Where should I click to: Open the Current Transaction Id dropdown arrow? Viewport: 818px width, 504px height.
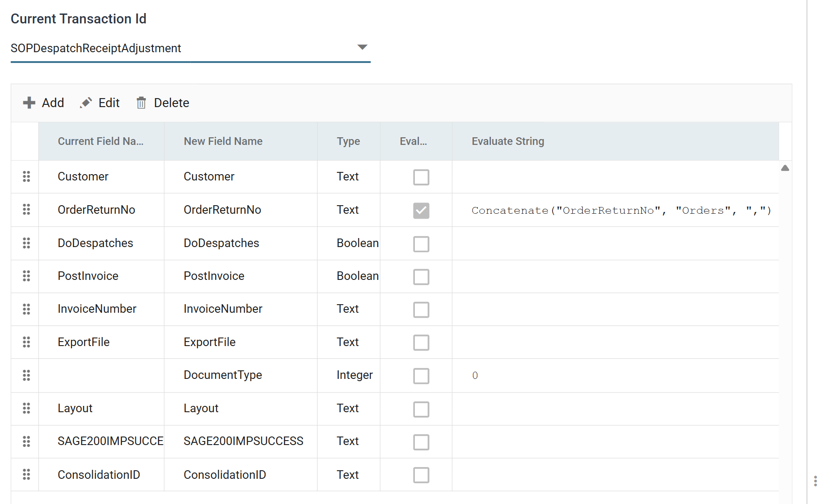(362, 47)
